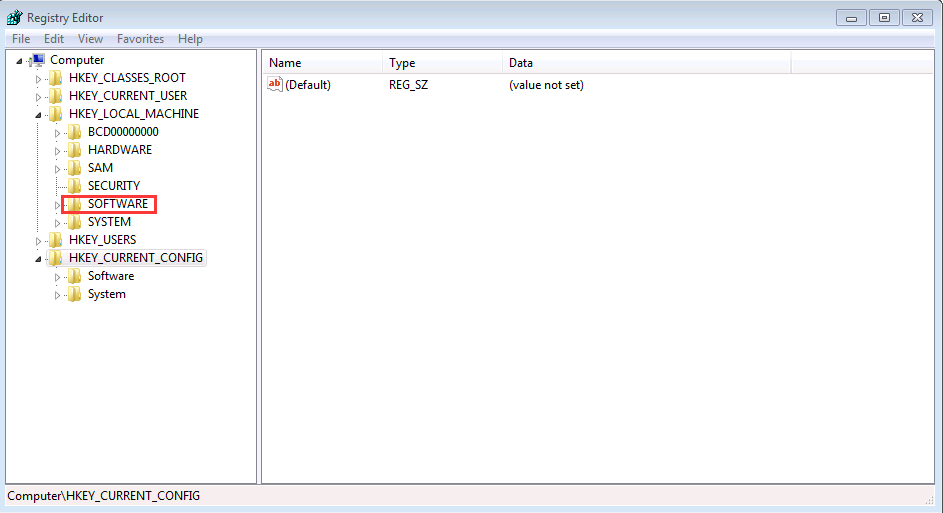Select the uppercase SYSTEM label
The image size is (943, 513).
[109, 222]
